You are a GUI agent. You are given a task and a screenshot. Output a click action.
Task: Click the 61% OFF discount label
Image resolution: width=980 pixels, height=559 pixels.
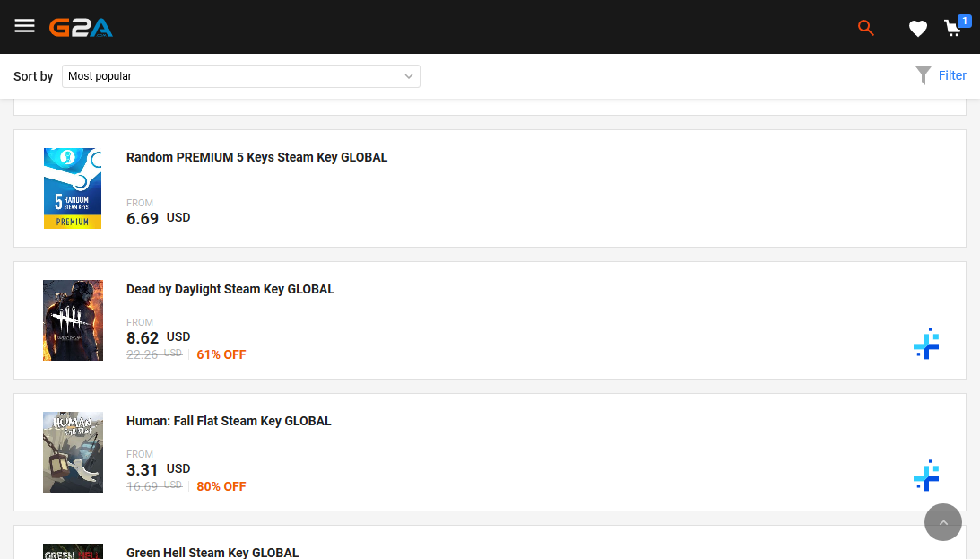tap(221, 354)
